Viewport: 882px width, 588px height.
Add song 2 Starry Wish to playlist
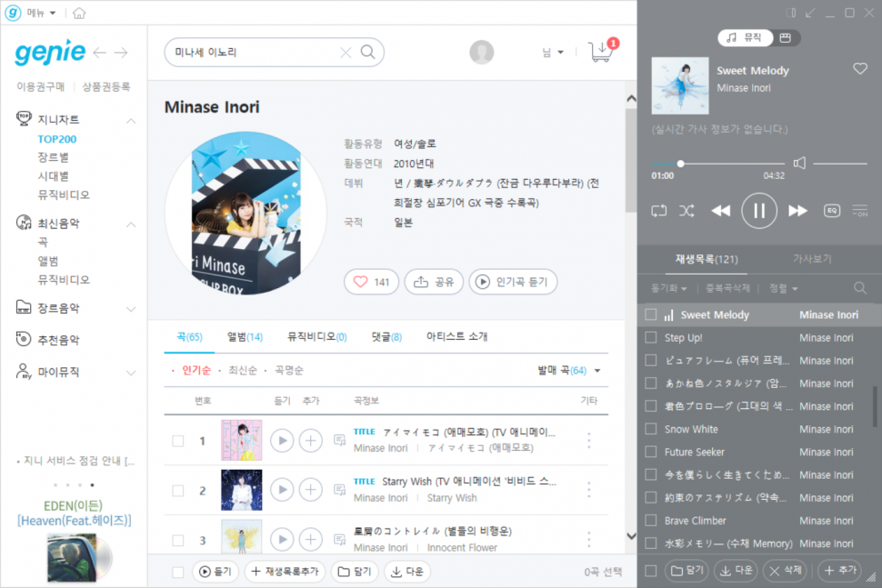[310, 490]
